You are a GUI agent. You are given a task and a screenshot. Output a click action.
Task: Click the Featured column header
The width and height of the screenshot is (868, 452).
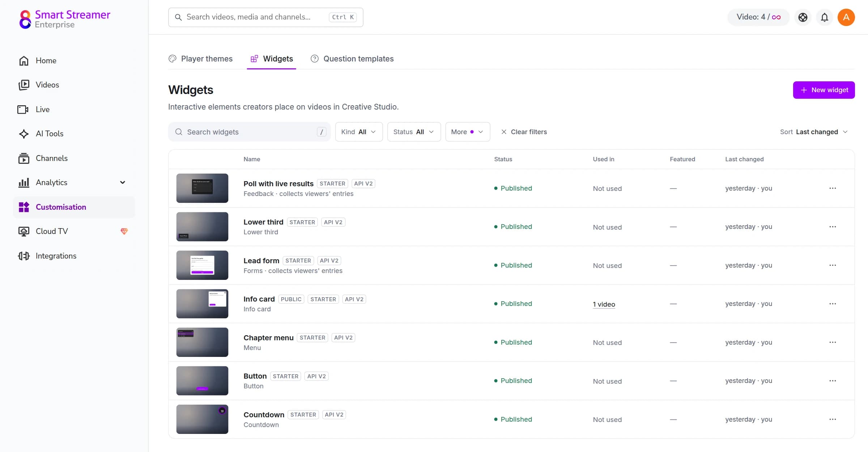682,159
